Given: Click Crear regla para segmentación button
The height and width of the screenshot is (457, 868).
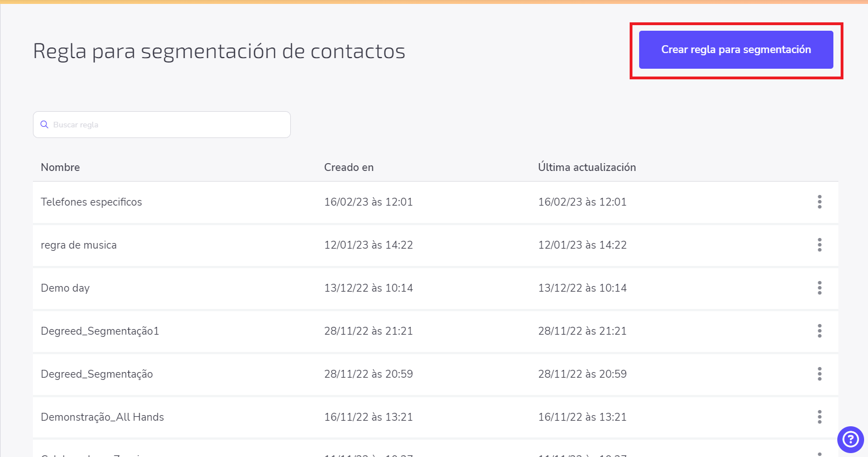Looking at the screenshot, I should 736,50.
